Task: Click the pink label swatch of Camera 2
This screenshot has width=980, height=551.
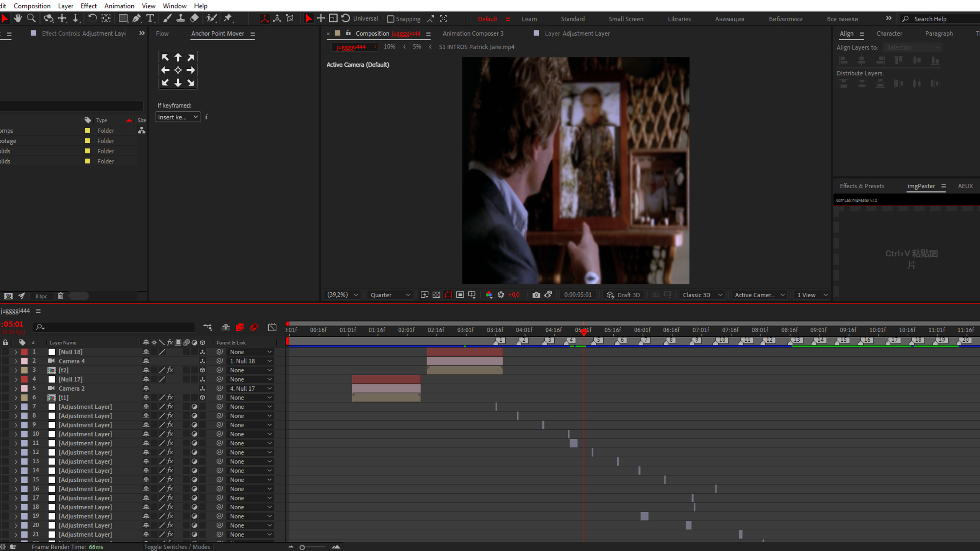Action: 24,388
